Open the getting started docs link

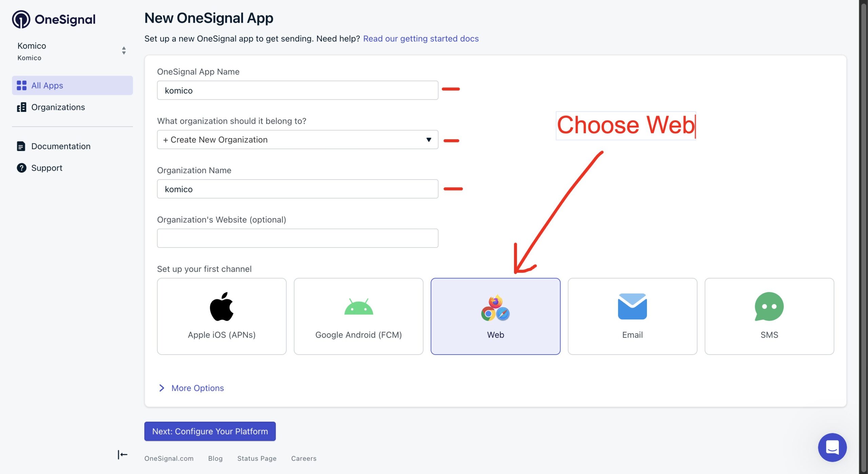click(x=421, y=38)
